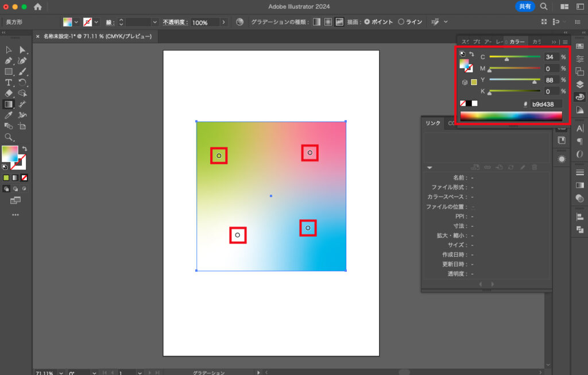
Task: Switch to the リンク panel tab
Action: [x=432, y=123]
